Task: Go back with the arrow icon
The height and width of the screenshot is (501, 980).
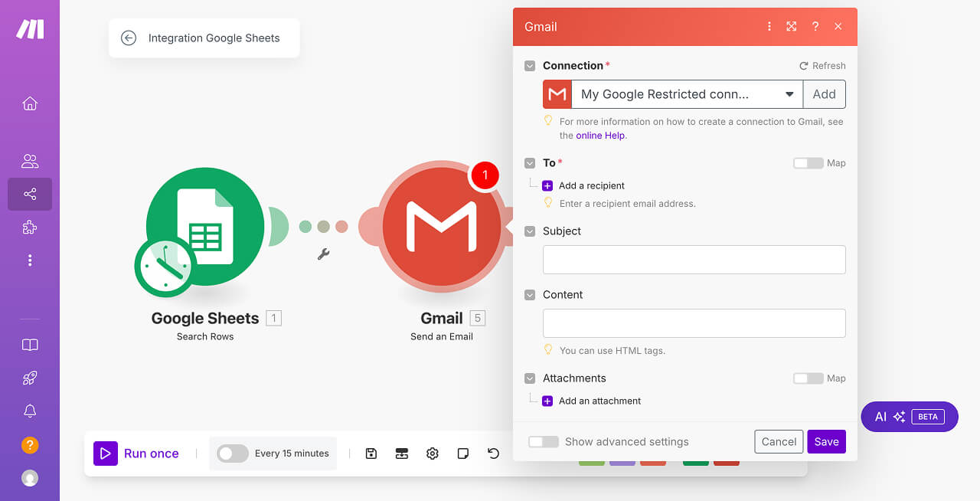Action: point(129,38)
